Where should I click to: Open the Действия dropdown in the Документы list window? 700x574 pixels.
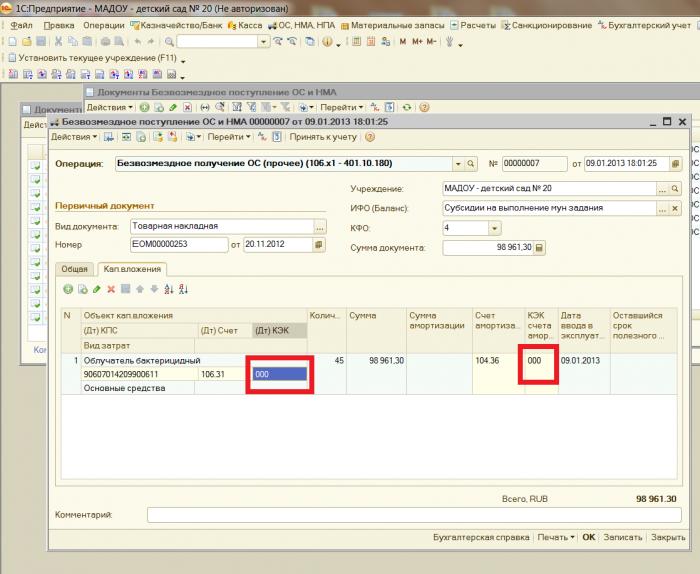point(110,107)
